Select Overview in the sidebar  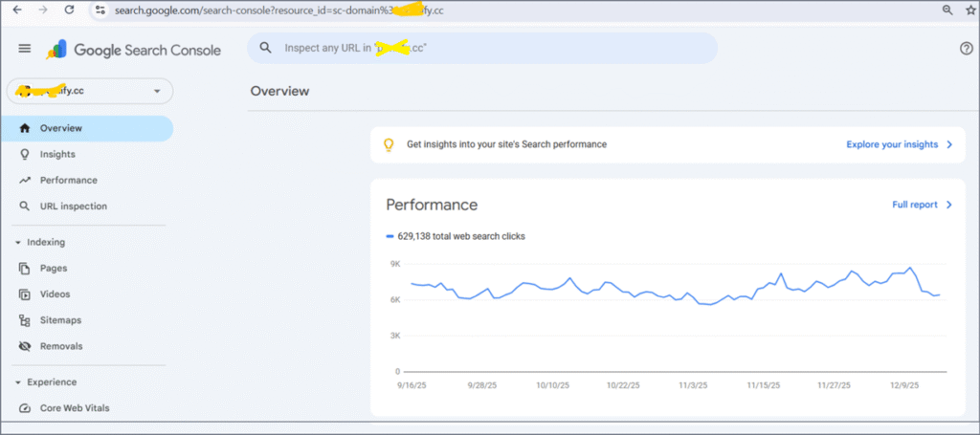pos(61,128)
